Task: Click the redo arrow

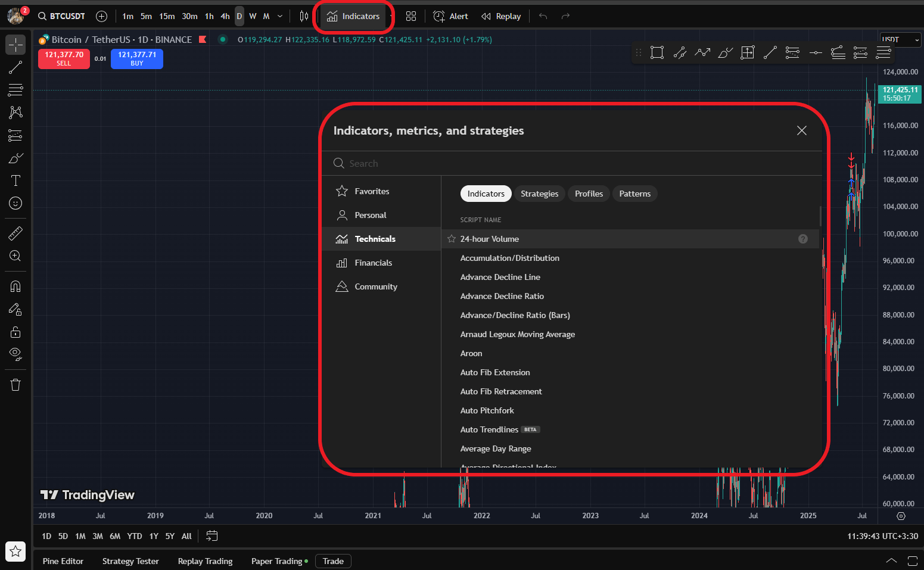Action: click(565, 16)
